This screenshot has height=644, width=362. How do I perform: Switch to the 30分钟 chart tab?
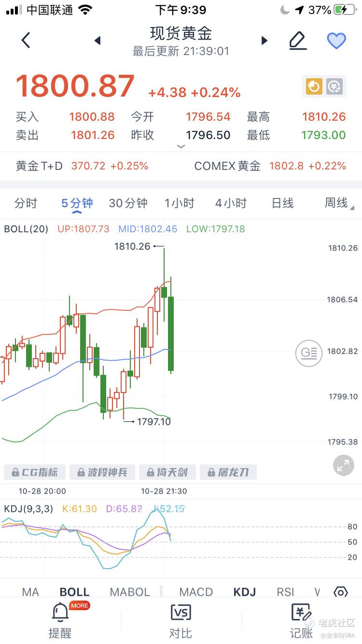(x=128, y=203)
